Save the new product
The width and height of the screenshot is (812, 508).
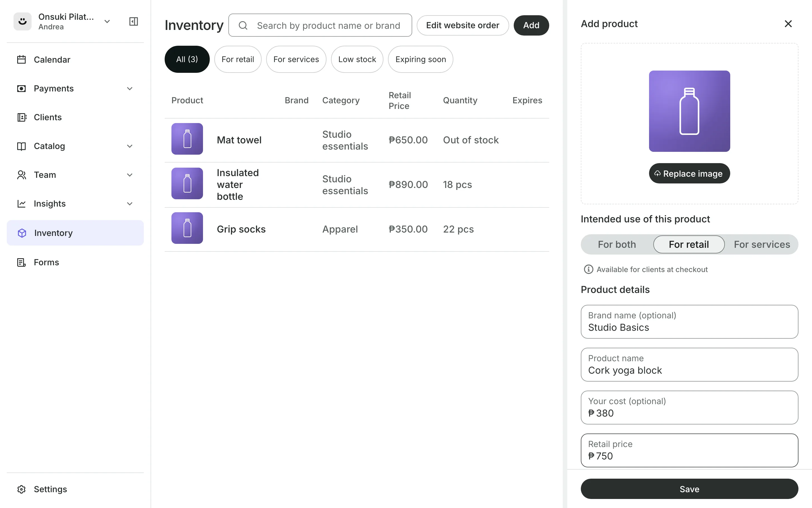(x=689, y=489)
